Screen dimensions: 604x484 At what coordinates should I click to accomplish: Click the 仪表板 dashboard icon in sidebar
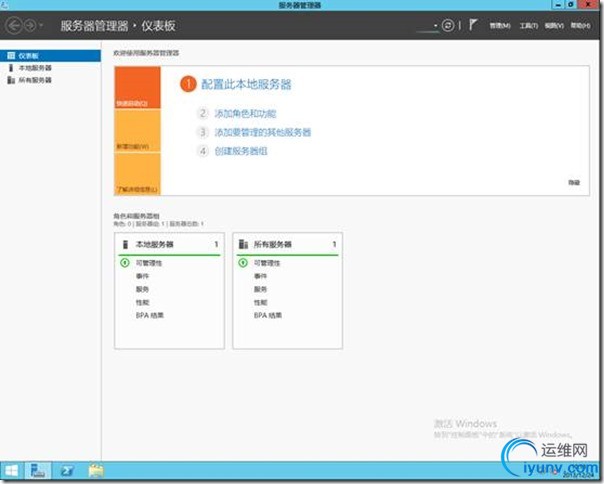pyautogui.click(x=11, y=55)
